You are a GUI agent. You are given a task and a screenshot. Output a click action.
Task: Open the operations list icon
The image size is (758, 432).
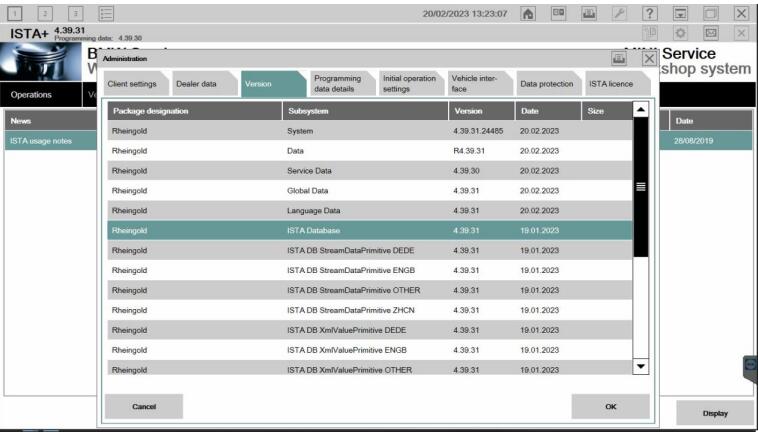pos(106,14)
